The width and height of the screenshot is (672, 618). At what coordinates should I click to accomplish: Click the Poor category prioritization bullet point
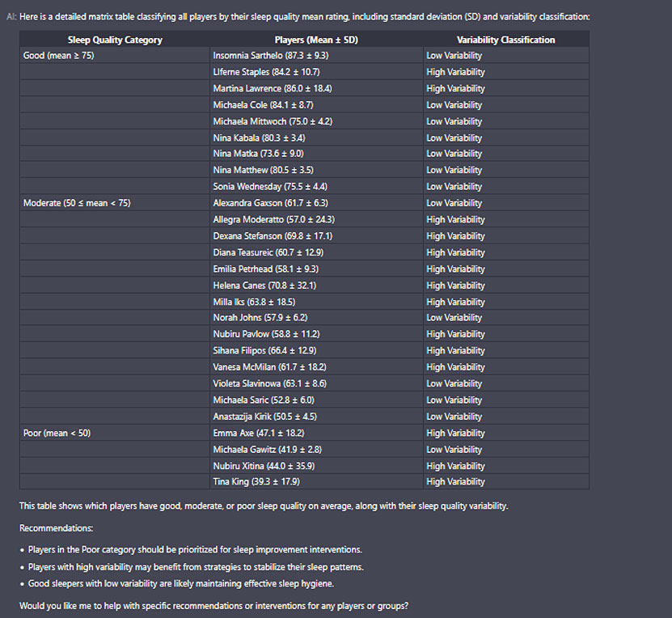click(x=195, y=549)
